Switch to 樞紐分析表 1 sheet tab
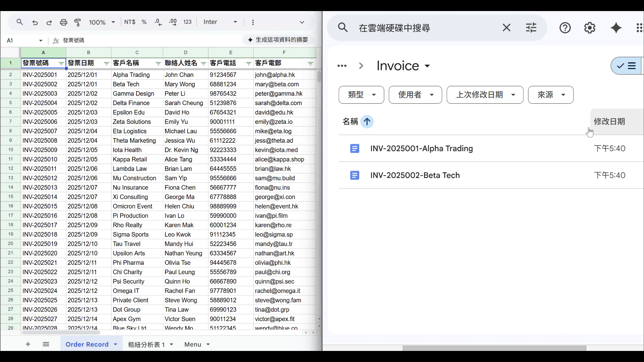Viewport: 644px width, 362px height. tap(146, 344)
